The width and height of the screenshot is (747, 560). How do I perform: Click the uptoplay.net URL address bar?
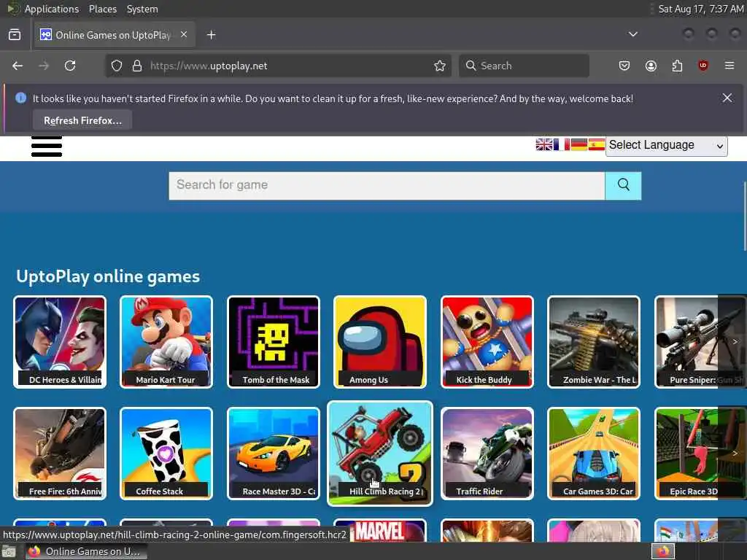[279, 66]
